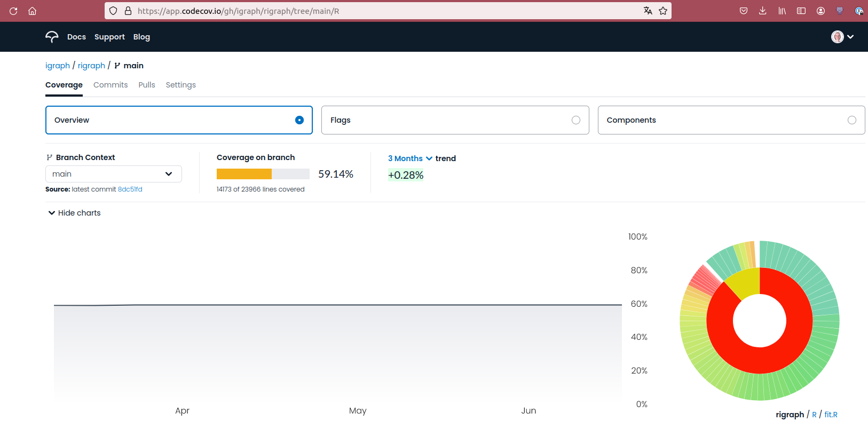868x437 pixels.
Task: Click the Codecov umbrella logo
Action: 52,37
